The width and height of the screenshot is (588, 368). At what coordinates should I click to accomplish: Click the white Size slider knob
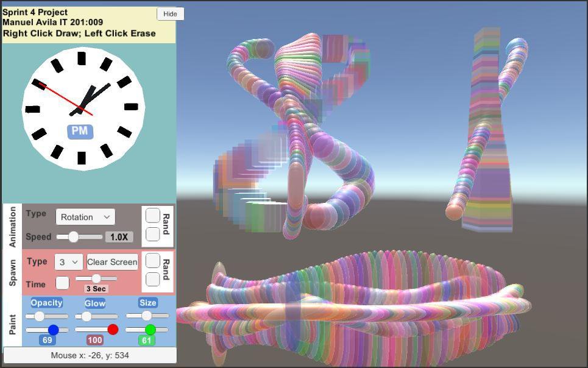point(146,316)
